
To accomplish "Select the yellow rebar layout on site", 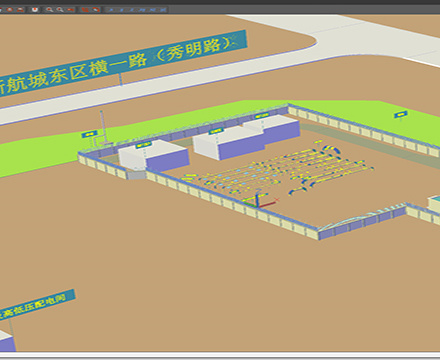I will pos(278,168).
